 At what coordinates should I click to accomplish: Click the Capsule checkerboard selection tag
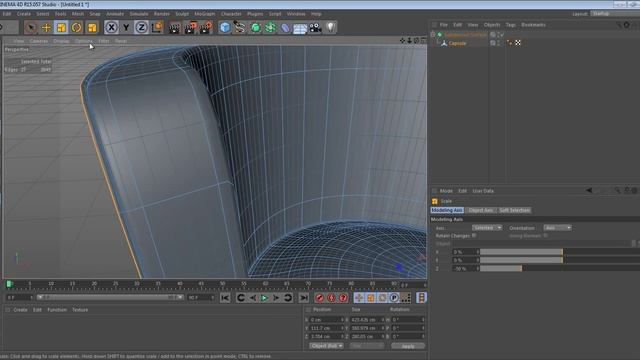tap(518, 42)
